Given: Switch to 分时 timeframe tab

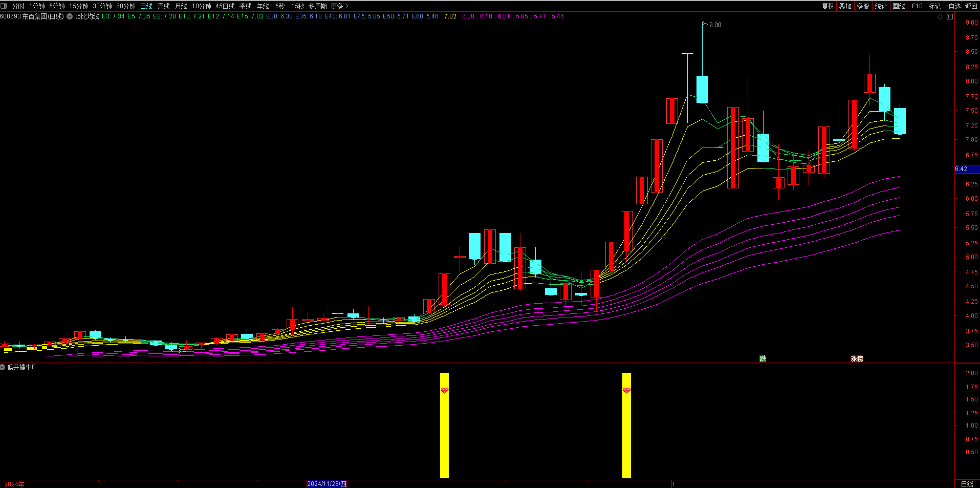Looking at the screenshot, I should (18, 6).
